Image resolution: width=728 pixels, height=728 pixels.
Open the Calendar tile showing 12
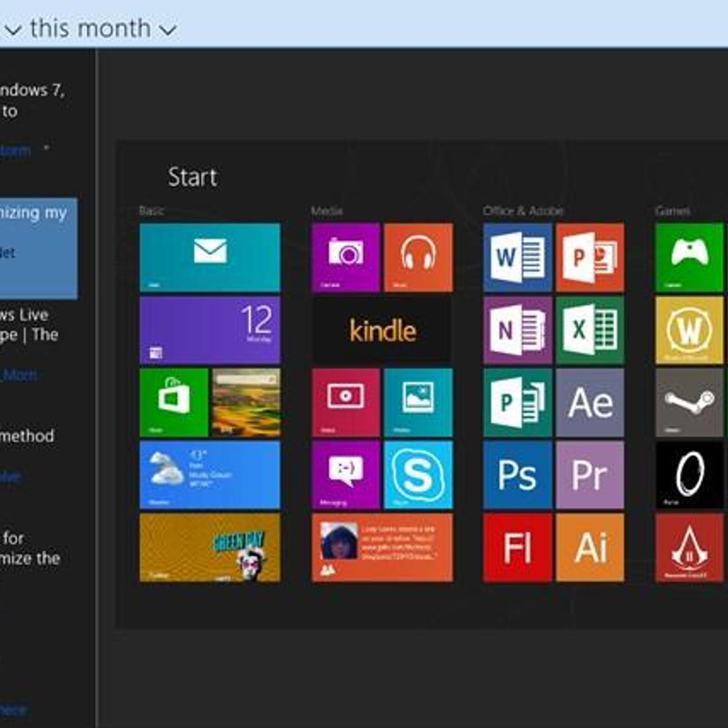[x=210, y=330]
